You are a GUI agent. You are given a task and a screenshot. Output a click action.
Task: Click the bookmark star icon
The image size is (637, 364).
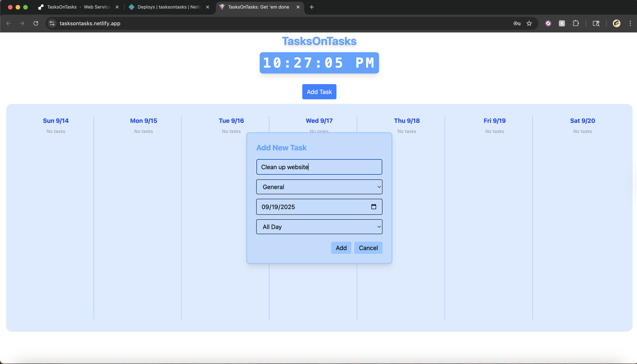click(529, 23)
